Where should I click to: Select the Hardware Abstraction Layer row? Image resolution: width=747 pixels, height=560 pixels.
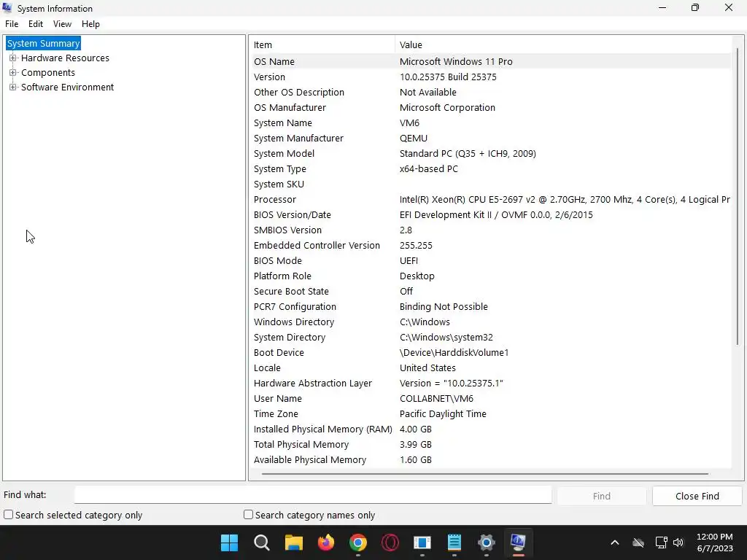coord(492,384)
